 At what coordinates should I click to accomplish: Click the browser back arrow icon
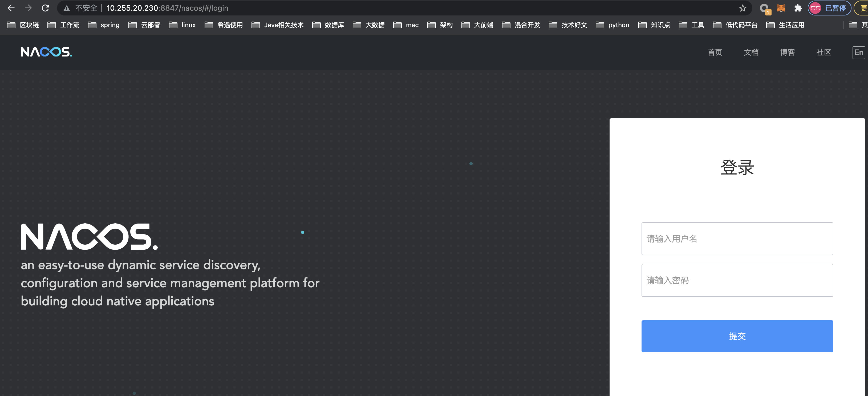click(11, 8)
